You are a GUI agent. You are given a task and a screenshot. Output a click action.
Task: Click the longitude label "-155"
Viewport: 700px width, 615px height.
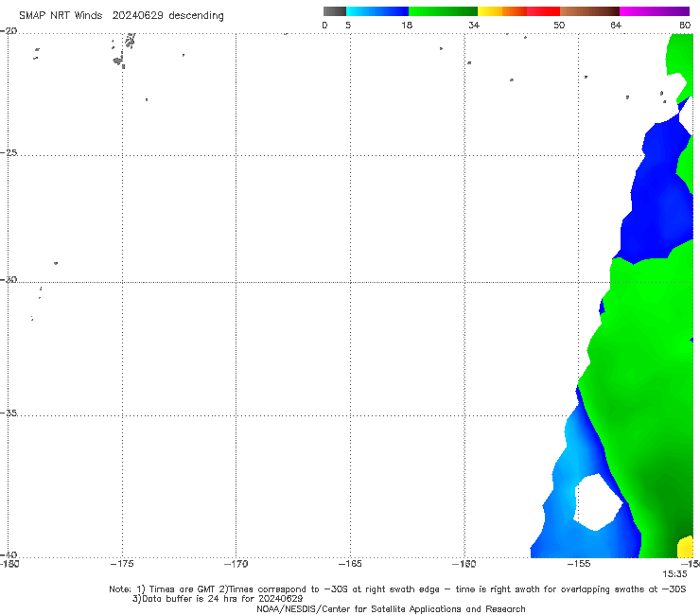pos(579,564)
